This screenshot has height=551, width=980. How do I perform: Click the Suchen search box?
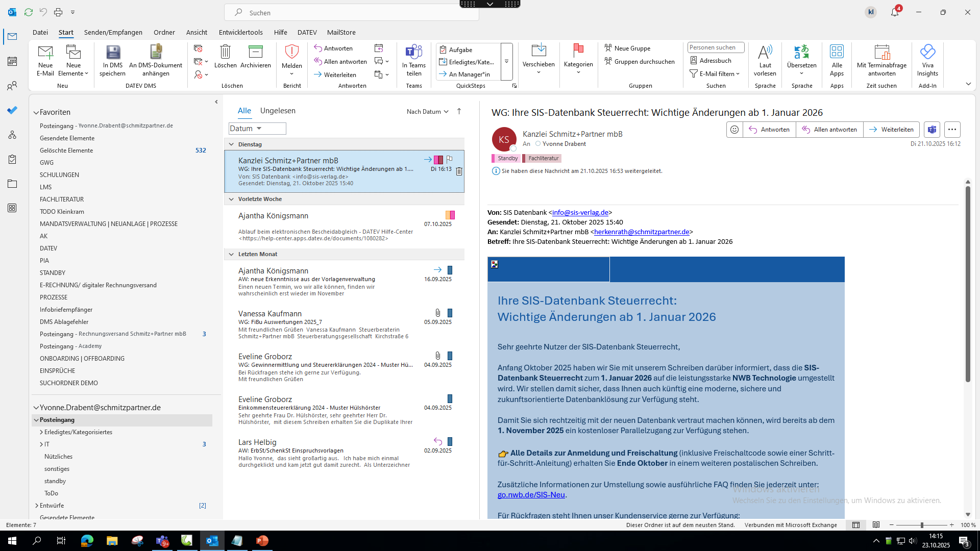[352, 12]
